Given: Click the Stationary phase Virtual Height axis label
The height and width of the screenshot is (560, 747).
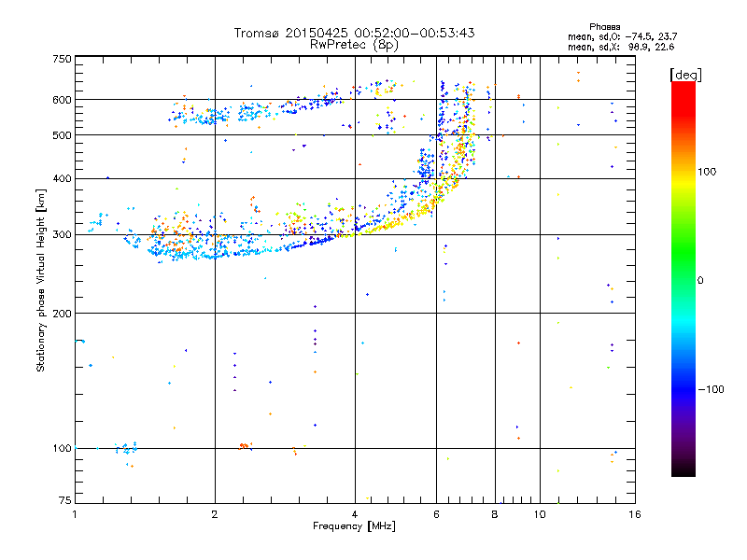Looking at the screenshot, I should pos(41,280).
